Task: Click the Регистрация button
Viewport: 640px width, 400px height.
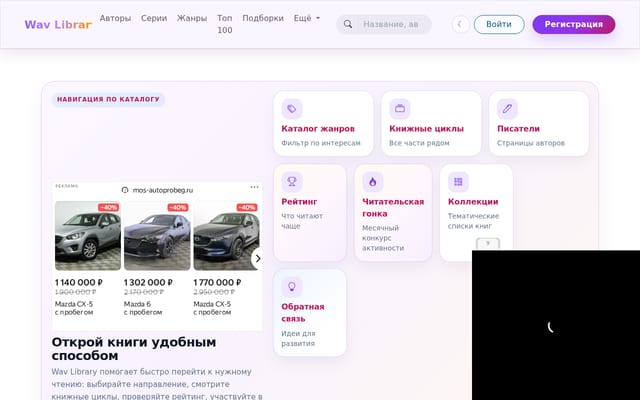Action: pyautogui.click(x=573, y=24)
